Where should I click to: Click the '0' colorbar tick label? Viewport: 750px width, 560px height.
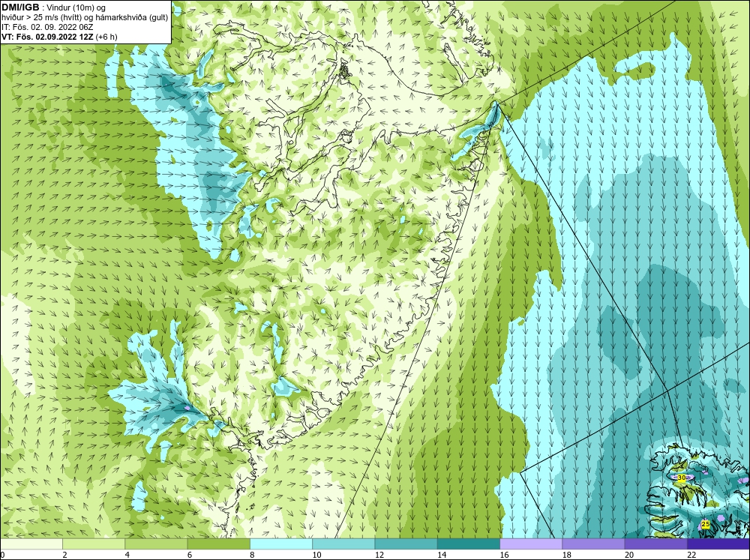(x=2, y=555)
